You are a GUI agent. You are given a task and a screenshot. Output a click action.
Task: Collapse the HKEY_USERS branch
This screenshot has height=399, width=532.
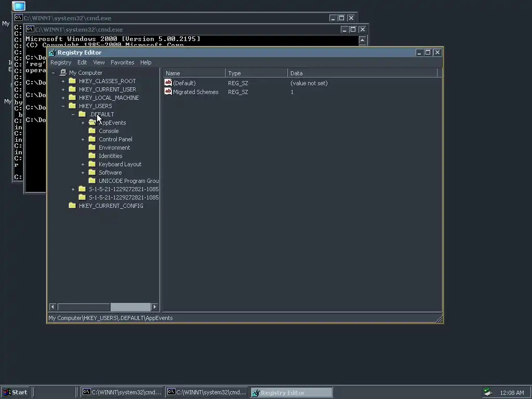(63, 106)
